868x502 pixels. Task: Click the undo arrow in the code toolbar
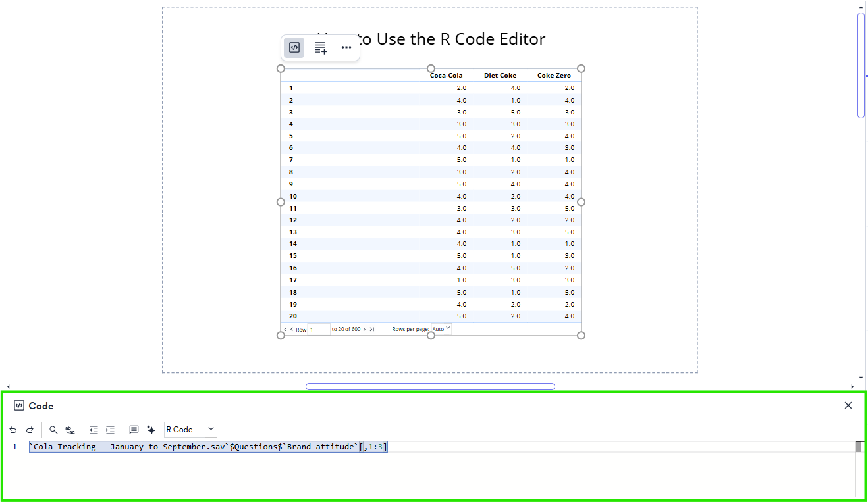pyautogui.click(x=13, y=430)
